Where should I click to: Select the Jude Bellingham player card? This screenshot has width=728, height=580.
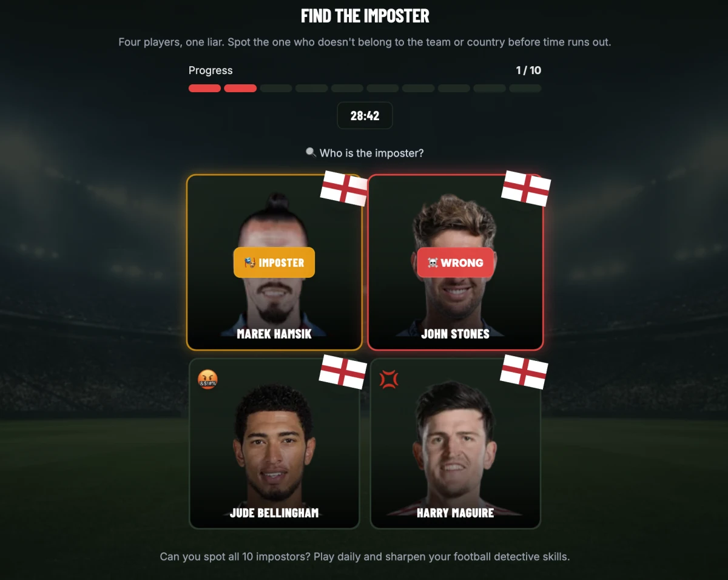[x=274, y=443]
